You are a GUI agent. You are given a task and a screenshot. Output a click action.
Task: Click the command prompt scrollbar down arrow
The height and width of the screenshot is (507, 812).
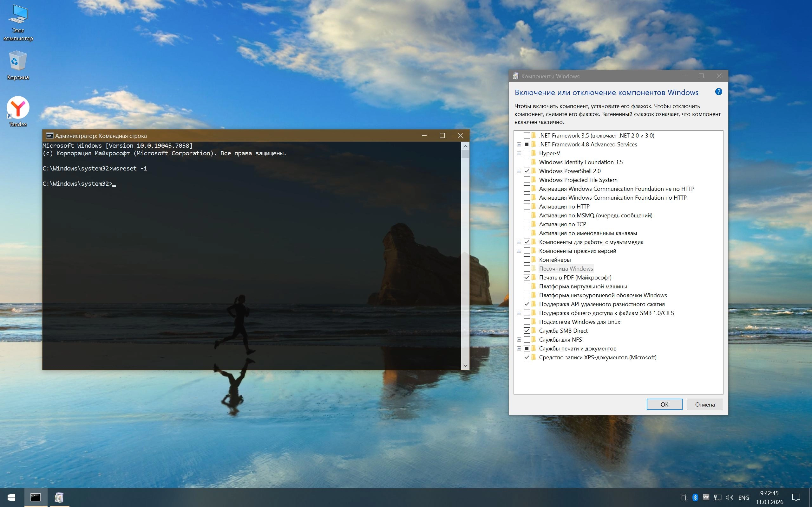click(x=465, y=365)
